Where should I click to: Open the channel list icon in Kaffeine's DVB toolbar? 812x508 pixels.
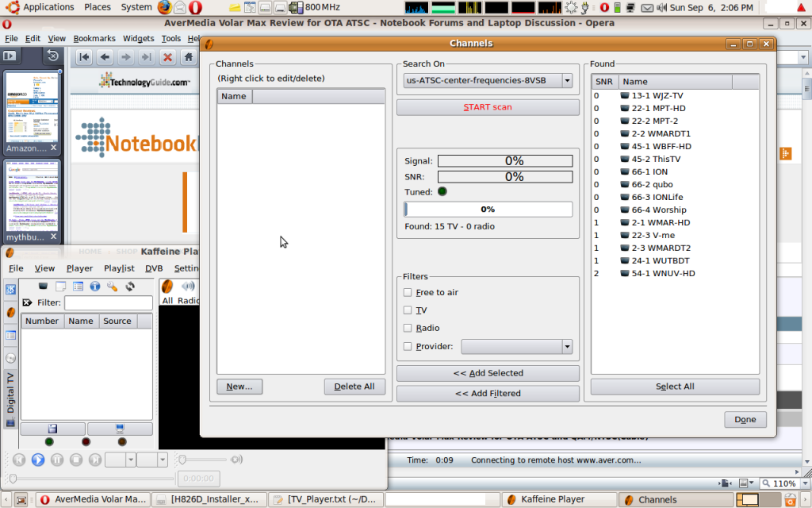point(78,286)
